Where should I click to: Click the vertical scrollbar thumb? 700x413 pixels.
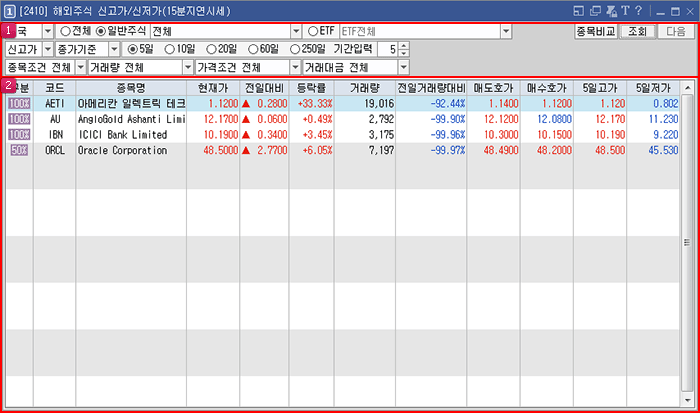click(x=687, y=242)
